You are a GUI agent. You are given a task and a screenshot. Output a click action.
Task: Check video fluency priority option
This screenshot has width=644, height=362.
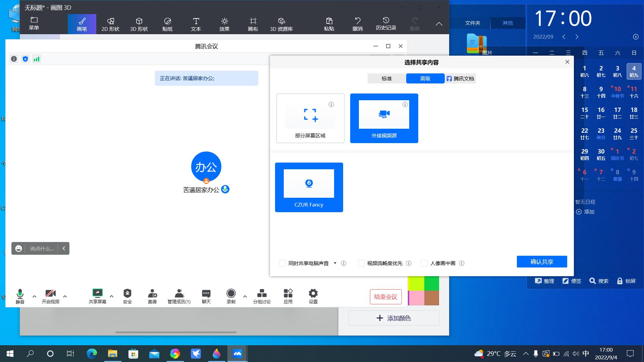tap(361, 263)
